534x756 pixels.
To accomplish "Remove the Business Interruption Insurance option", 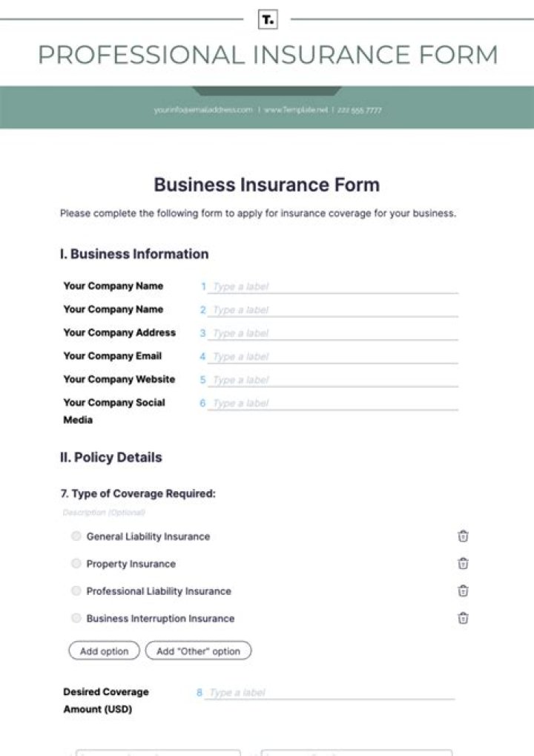I will coord(463,618).
